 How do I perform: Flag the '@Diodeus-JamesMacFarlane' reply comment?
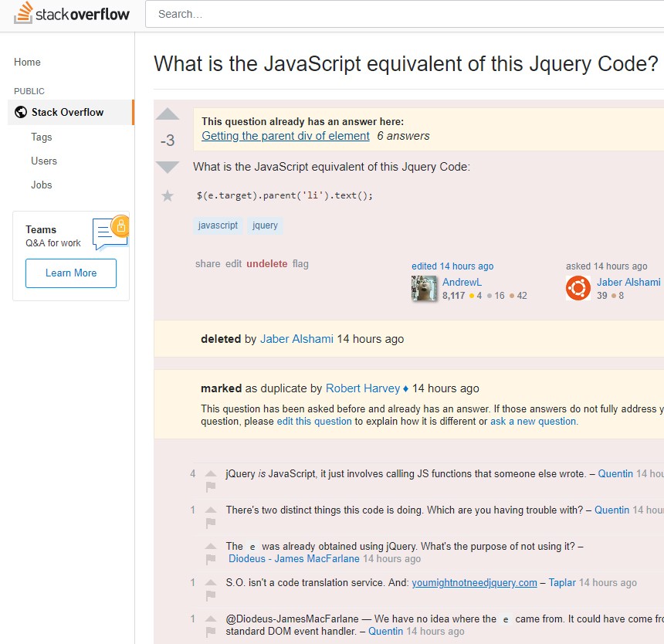(x=211, y=632)
